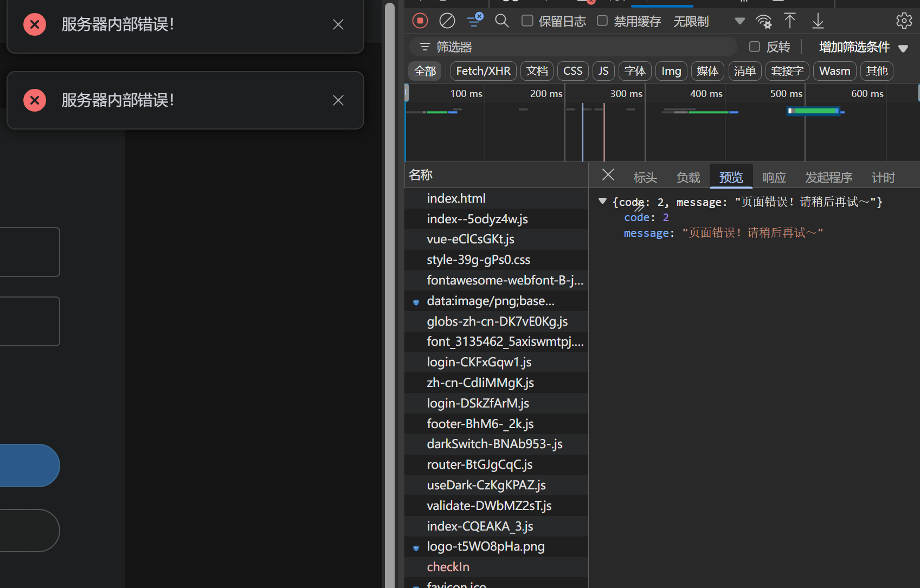Open network conditions wifi settings icon

(x=764, y=22)
